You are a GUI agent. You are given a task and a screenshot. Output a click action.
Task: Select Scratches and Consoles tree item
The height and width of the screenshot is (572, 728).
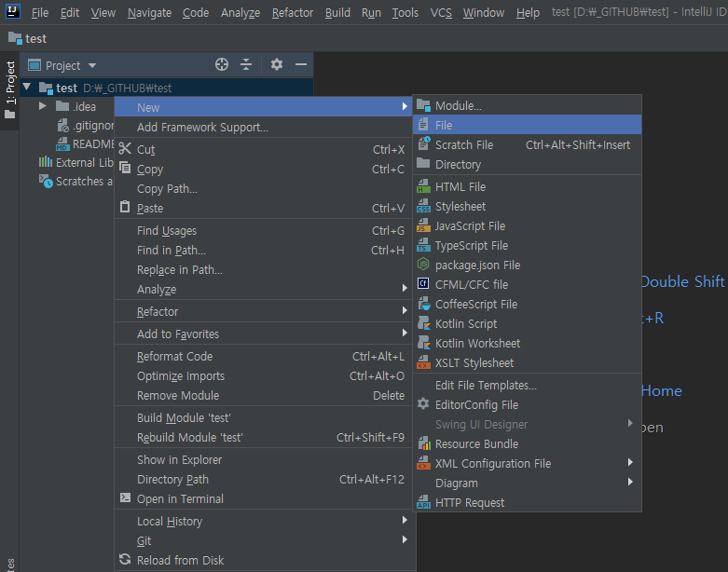pos(76,182)
